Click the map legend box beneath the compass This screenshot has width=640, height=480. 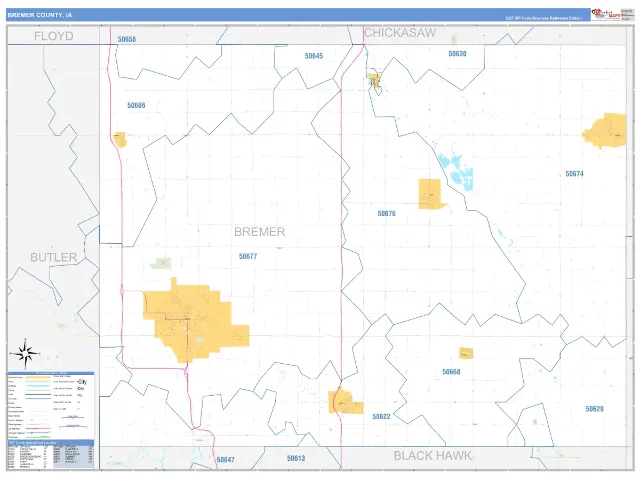coord(51,405)
